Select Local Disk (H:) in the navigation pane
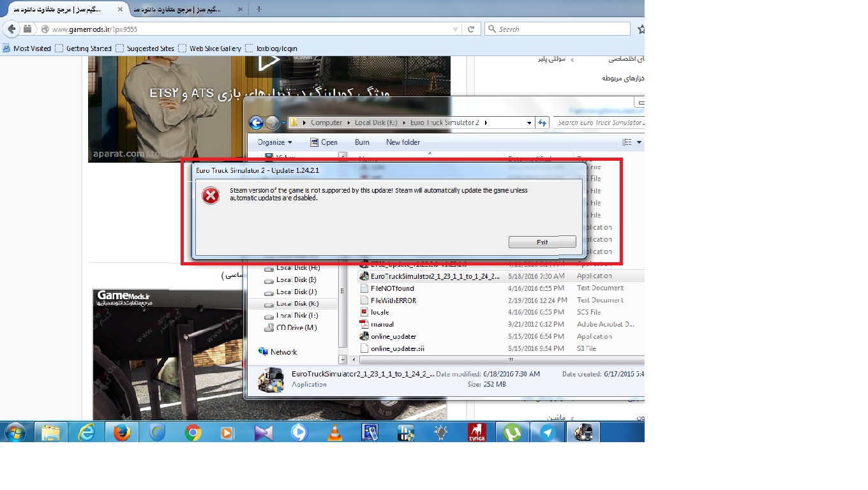The width and height of the screenshot is (868, 490). click(x=297, y=267)
